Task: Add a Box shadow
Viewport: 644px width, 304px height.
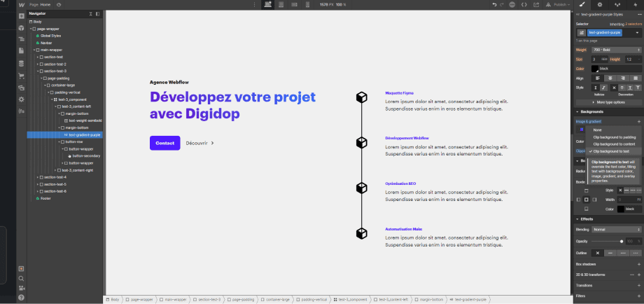Action: click(x=638, y=264)
